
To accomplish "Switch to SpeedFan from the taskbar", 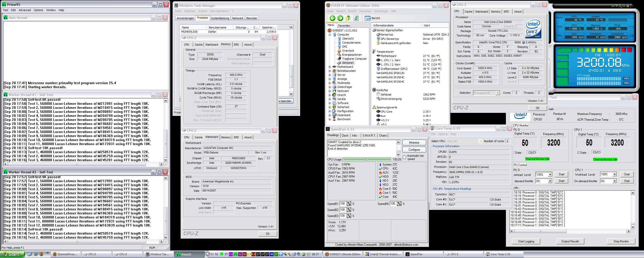I will click(423, 254).
